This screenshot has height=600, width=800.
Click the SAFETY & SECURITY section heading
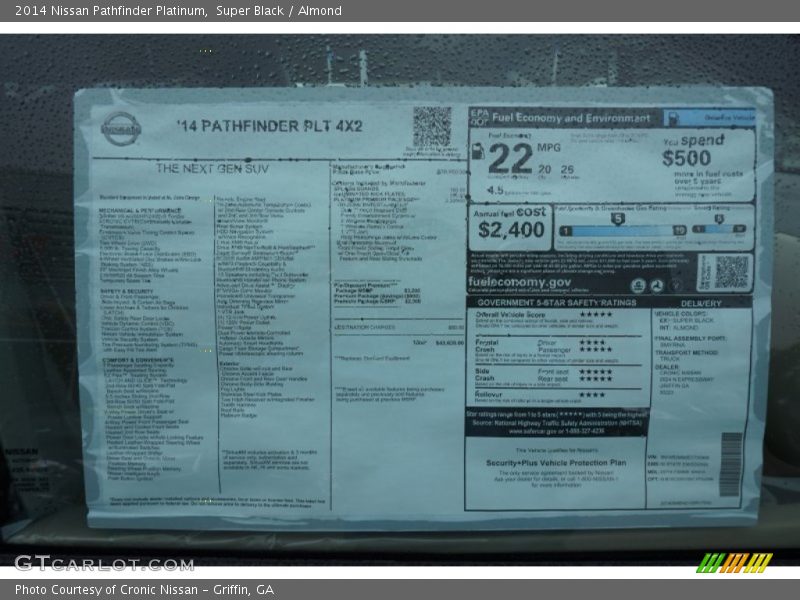tap(127, 291)
